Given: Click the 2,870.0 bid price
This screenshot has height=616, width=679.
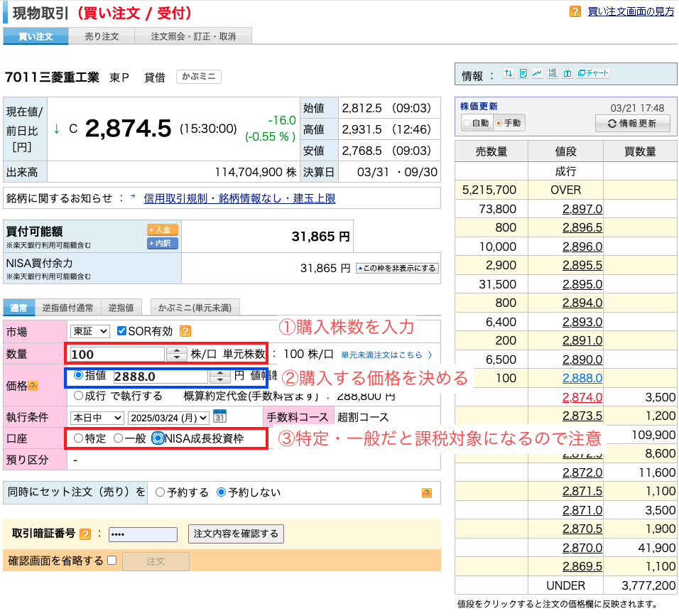Looking at the screenshot, I should click(582, 549).
